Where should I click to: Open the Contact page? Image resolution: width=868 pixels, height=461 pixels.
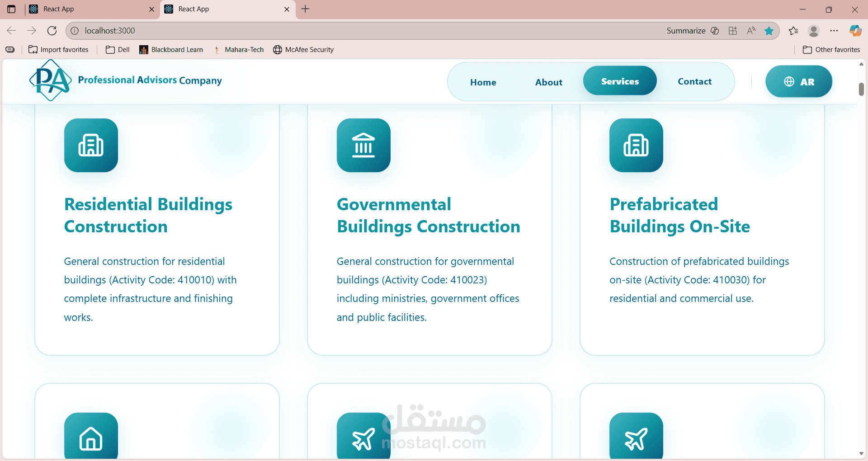point(695,81)
